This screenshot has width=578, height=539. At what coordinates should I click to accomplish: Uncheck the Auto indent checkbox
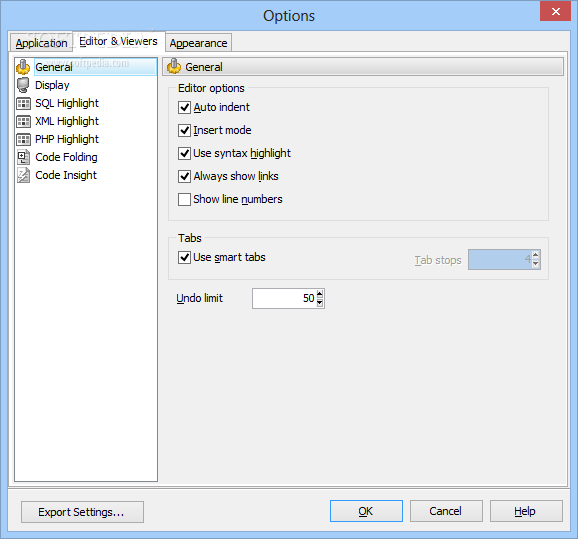click(x=184, y=108)
